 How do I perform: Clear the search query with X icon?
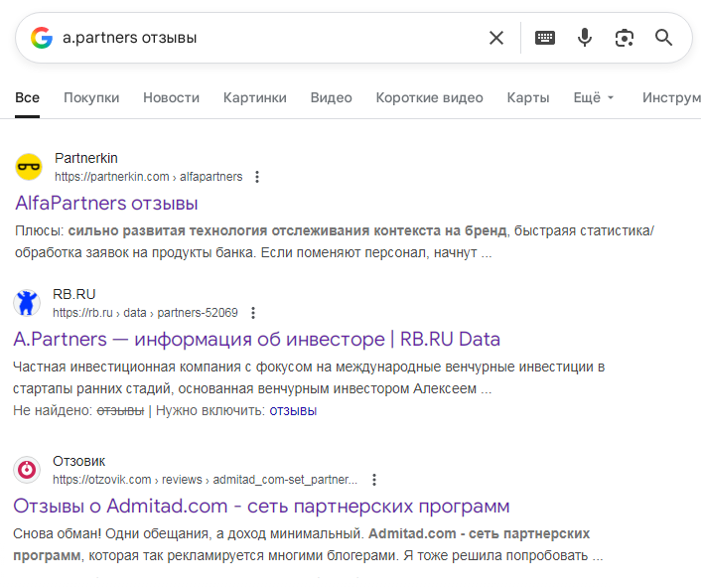(x=496, y=38)
